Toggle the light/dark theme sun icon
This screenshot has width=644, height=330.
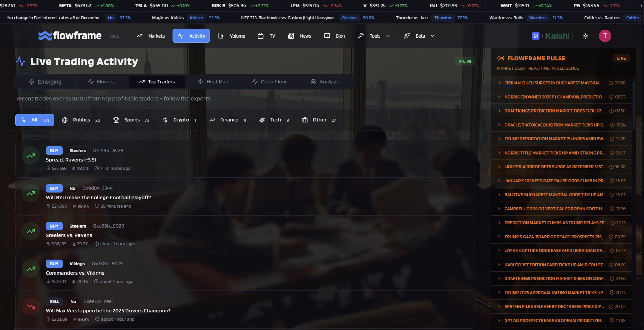(585, 36)
